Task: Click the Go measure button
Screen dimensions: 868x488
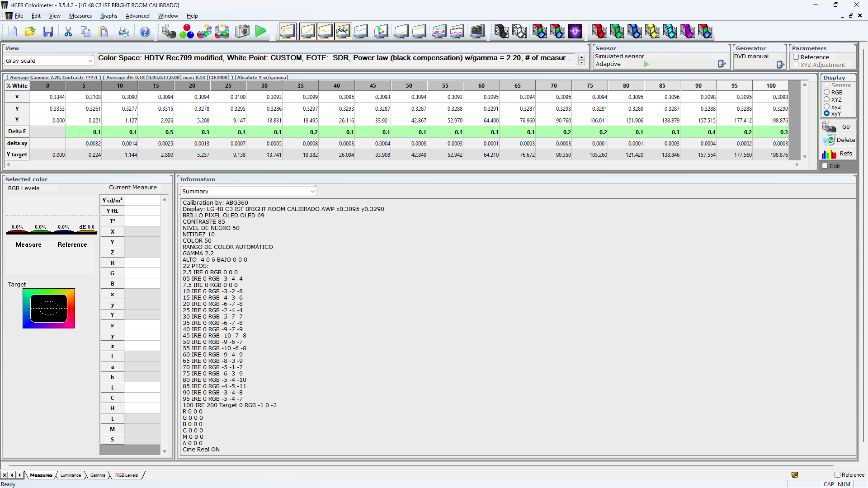Action: pos(838,127)
